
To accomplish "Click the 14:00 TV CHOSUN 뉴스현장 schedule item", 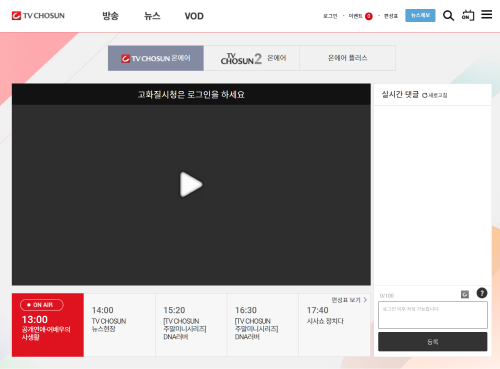I will pyautogui.click(x=120, y=325).
